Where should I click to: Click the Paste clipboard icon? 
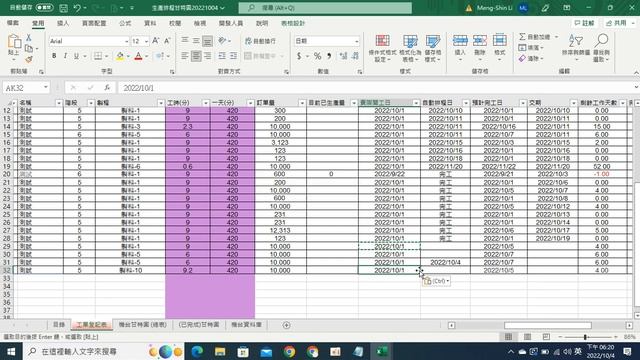[x=13, y=42]
